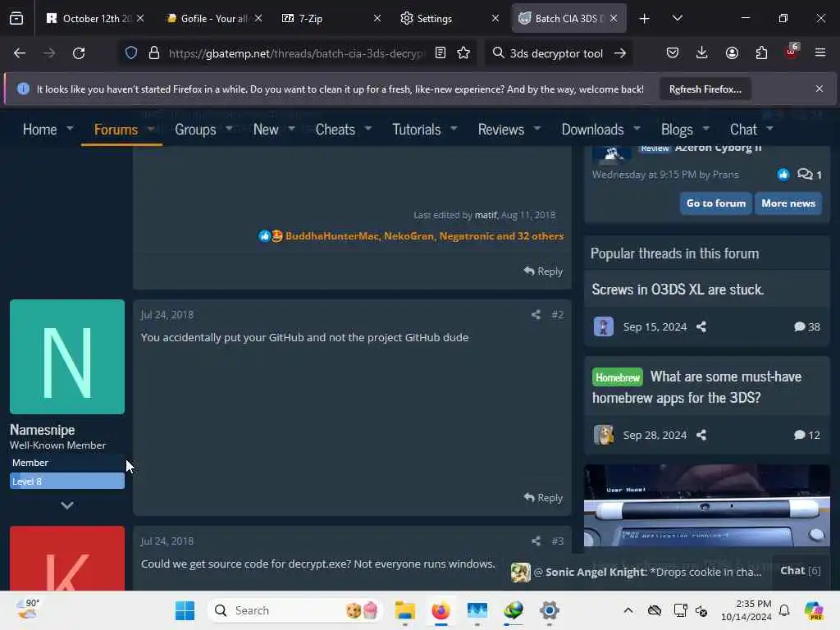Reload the current page
840x630 pixels.
pos(79,53)
